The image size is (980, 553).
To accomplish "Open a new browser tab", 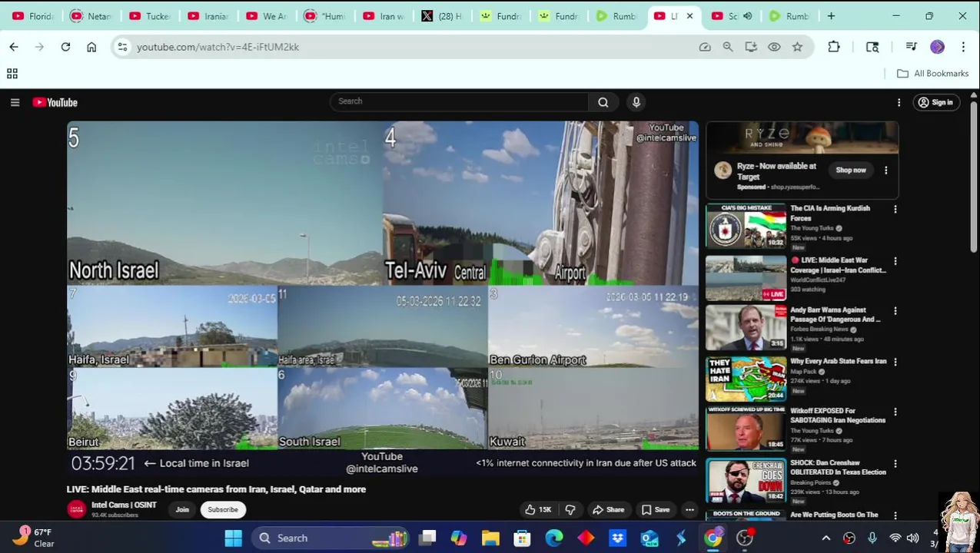I will pos(831,16).
